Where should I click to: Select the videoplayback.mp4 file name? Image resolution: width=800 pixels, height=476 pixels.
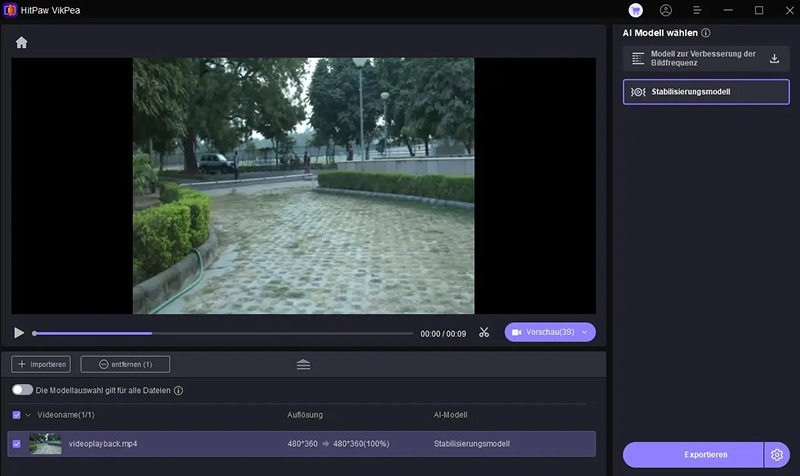(x=103, y=444)
